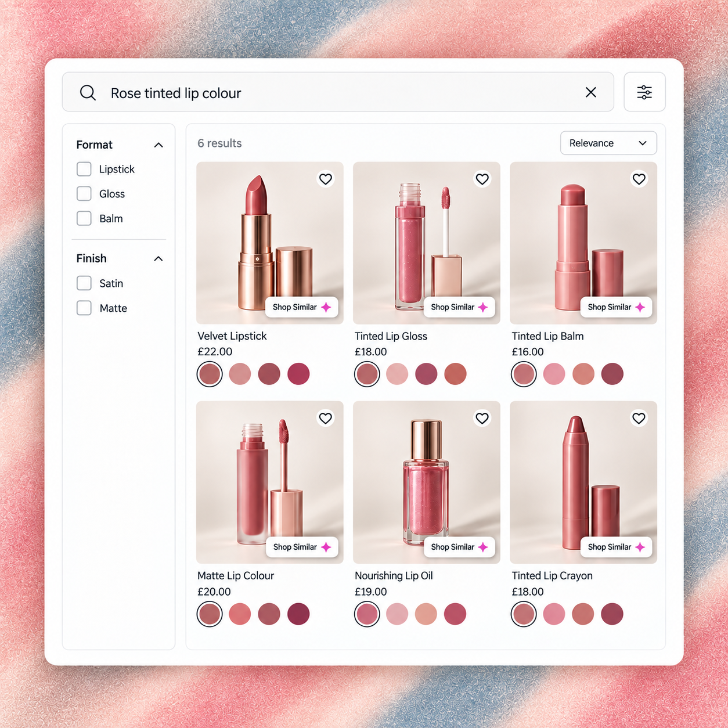The width and height of the screenshot is (728, 728).
Task: Choose fourth shade swatch of Tinted Lip Gloss
Action: (x=455, y=374)
